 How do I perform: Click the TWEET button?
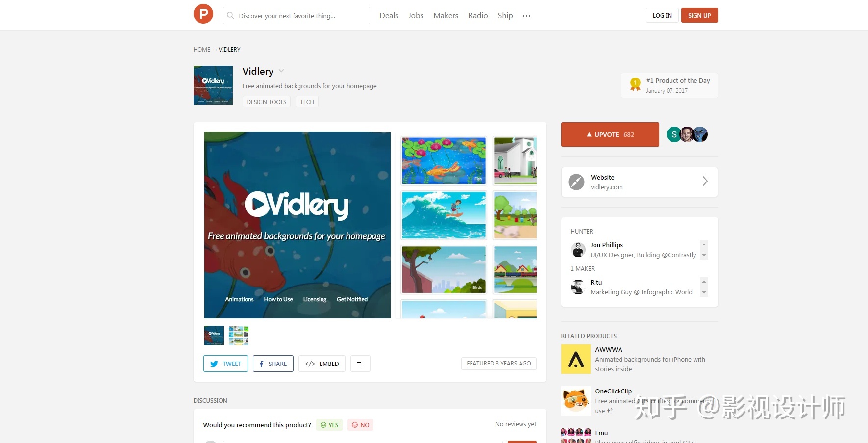pyautogui.click(x=225, y=364)
